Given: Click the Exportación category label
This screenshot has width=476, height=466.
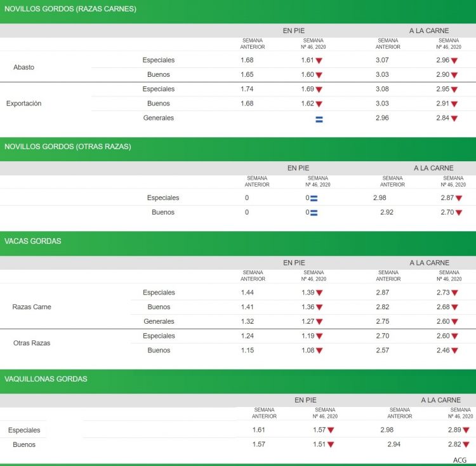Looking at the screenshot, I should 23,103.
